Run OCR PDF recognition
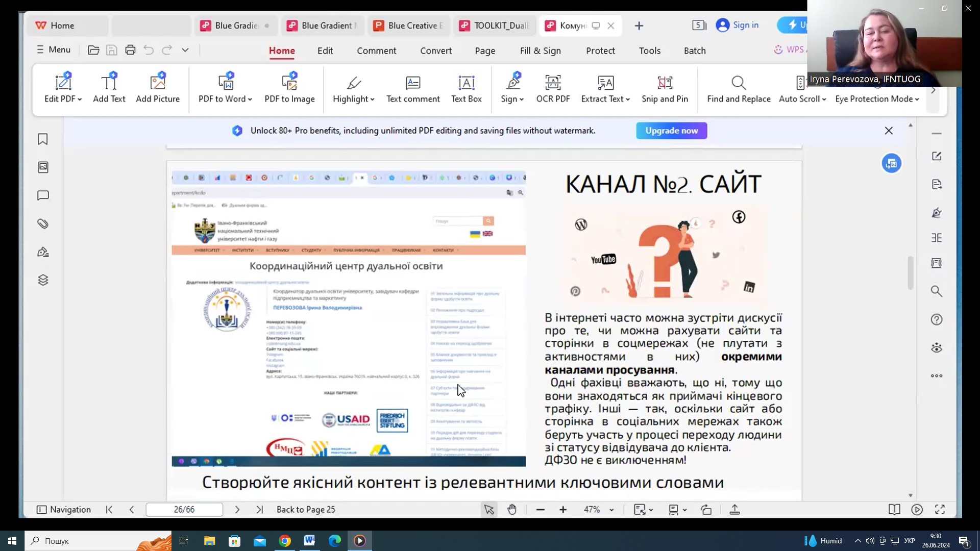Screen dimensions: 980x551 pyautogui.click(x=553, y=88)
